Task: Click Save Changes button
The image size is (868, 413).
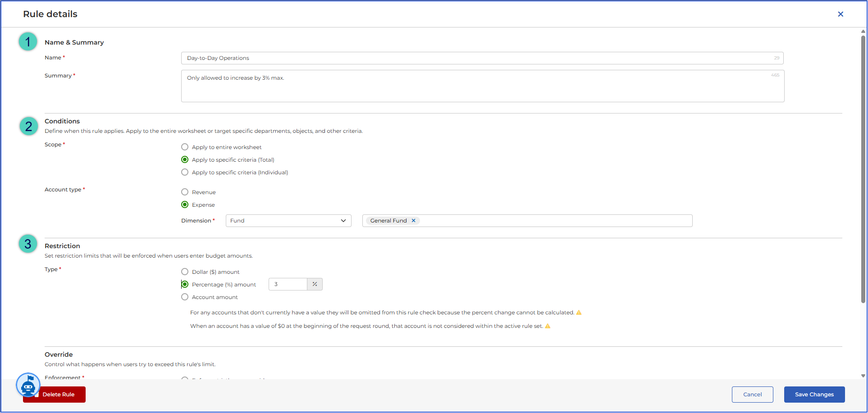Action: pos(814,395)
